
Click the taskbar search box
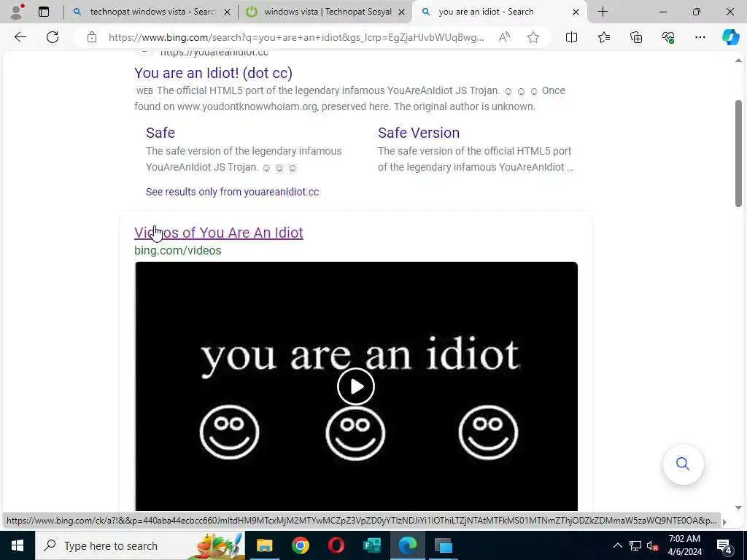pyautogui.click(x=139, y=545)
